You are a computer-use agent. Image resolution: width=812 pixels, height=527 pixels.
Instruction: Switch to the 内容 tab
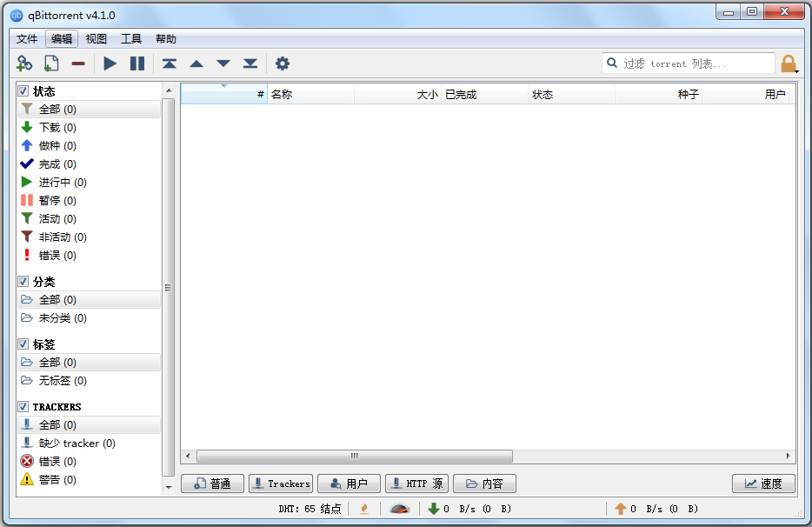(x=485, y=484)
